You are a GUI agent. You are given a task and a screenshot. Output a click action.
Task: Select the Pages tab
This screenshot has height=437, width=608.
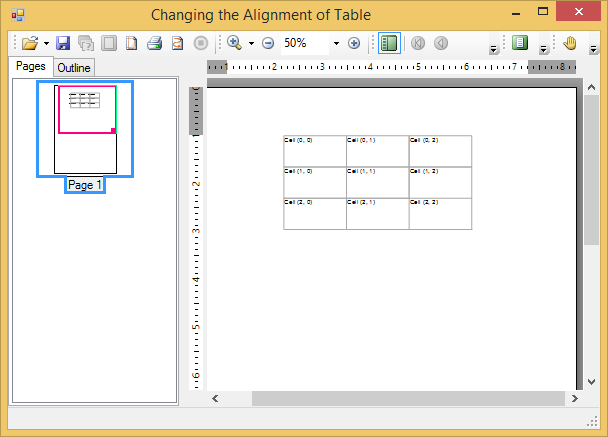point(30,66)
